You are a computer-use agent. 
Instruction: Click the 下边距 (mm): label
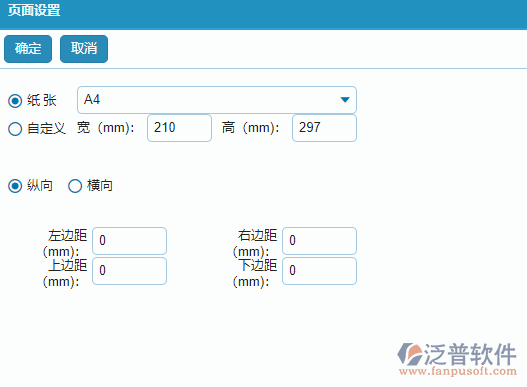(x=255, y=273)
